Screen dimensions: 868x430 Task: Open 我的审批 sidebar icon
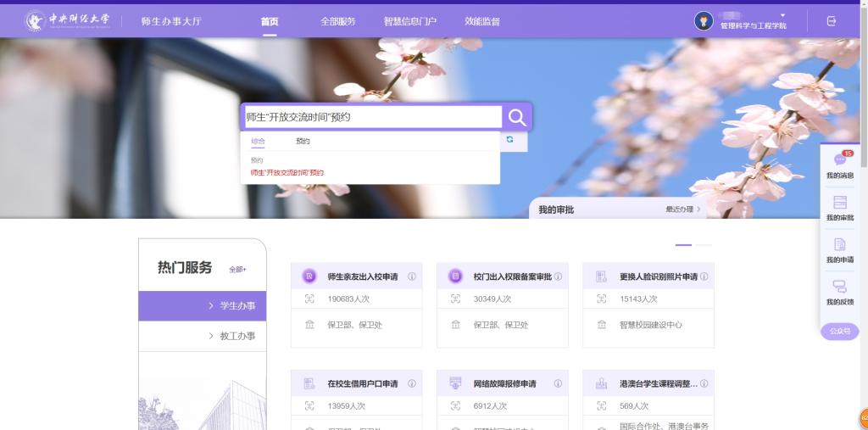[839, 204]
